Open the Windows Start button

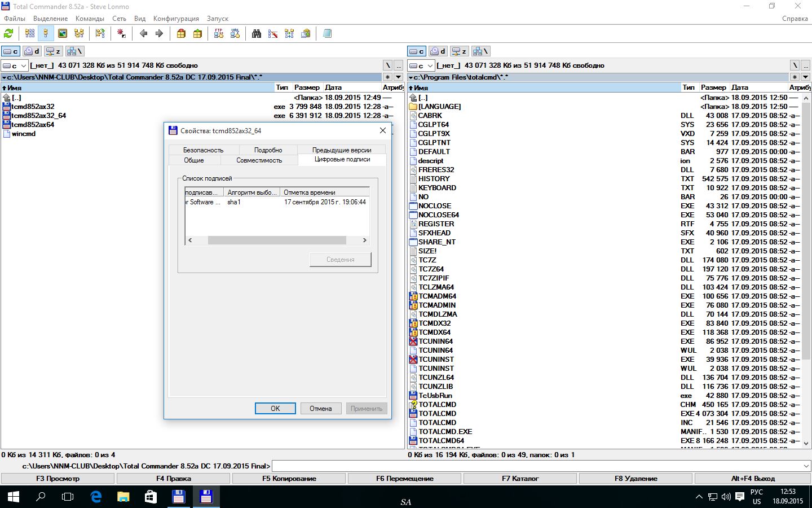[14, 497]
